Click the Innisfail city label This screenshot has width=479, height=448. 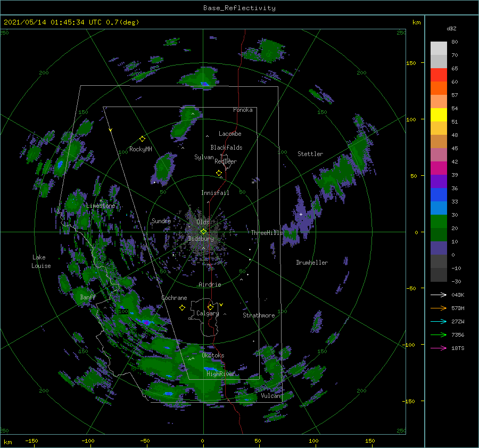pyautogui.click(x=215, y=193)
